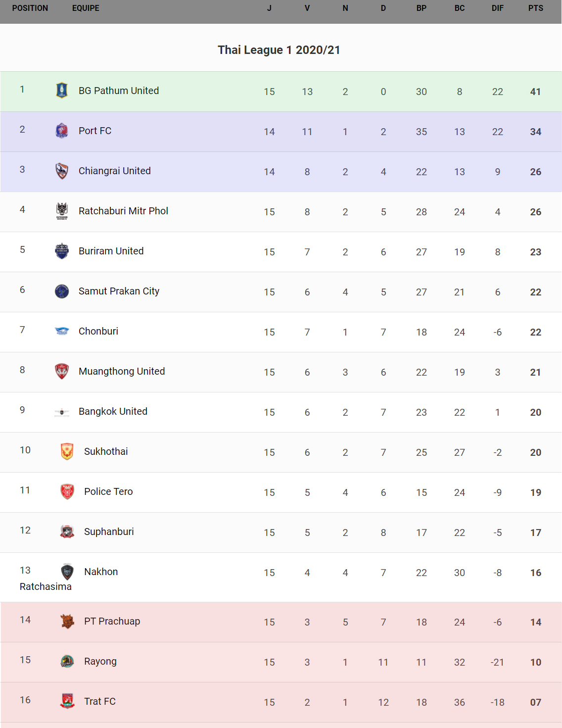Click the Buriram United club badge
This screenshot has width=562, height=728.
pyautogui.click(x=62, y=251)
